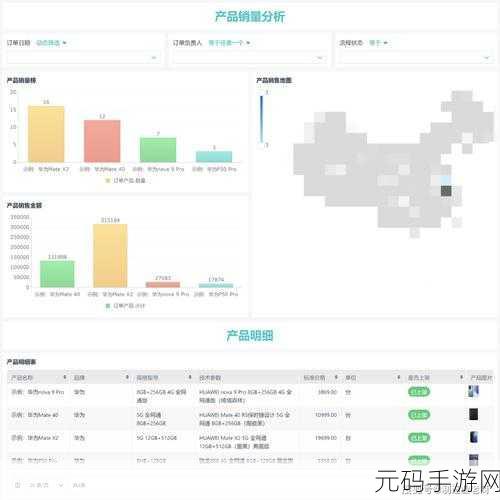Image resolution: width=500 pixels, height=500 pixels.
Task: Open the nova 9 Pro product thumbnail
Action: 473,391
